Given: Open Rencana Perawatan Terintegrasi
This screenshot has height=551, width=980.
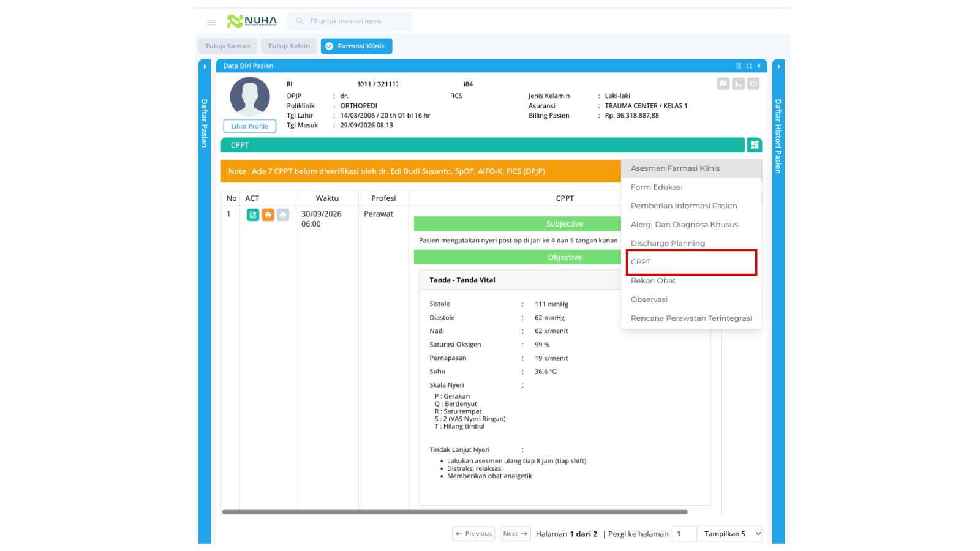Looking at the screenshot, I should pyautogui.click(x=692, y=318).
